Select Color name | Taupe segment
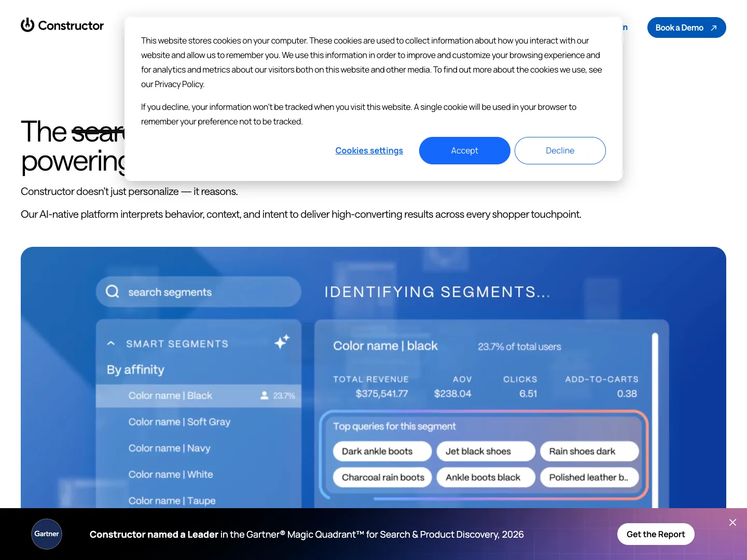 (172, 501)
